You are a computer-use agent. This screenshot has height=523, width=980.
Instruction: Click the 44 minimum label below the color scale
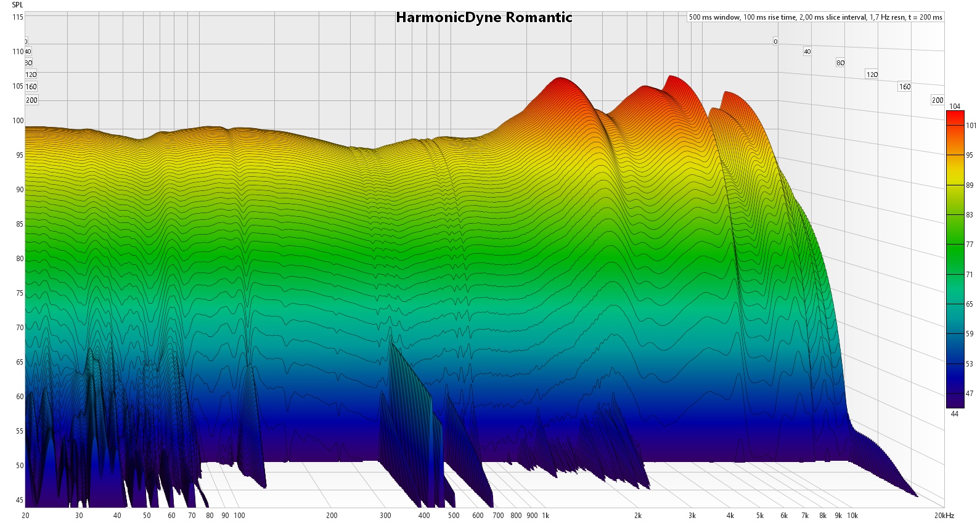[x=955, y=414]
